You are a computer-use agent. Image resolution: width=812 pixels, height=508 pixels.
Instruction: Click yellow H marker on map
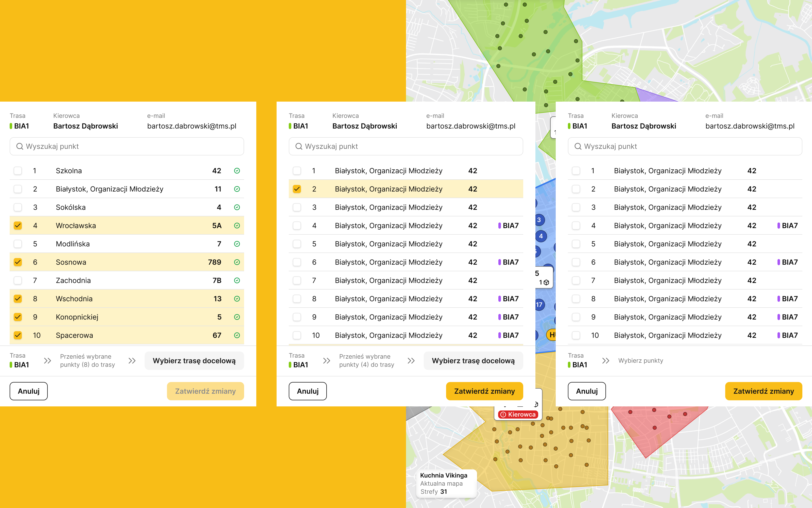551,335
